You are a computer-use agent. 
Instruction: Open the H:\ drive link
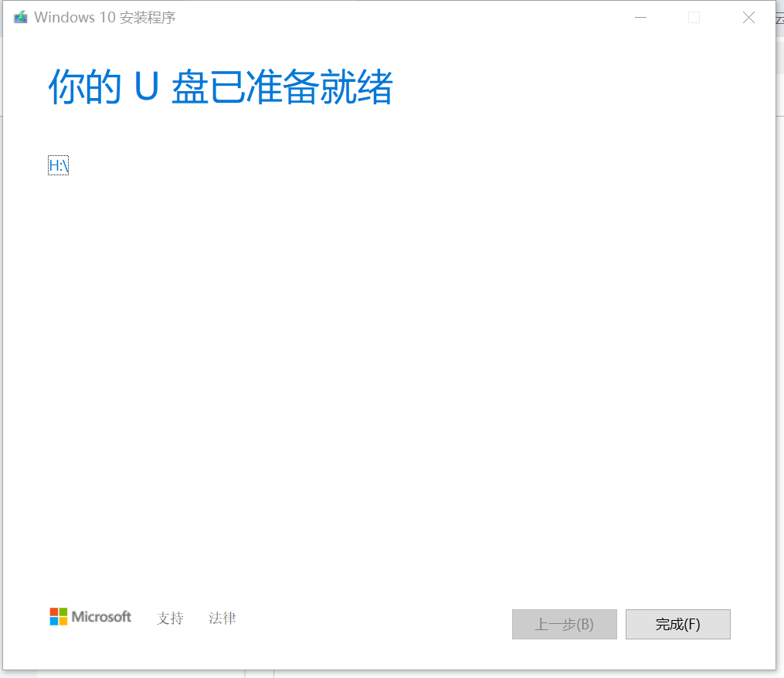(x=59, y=165)
